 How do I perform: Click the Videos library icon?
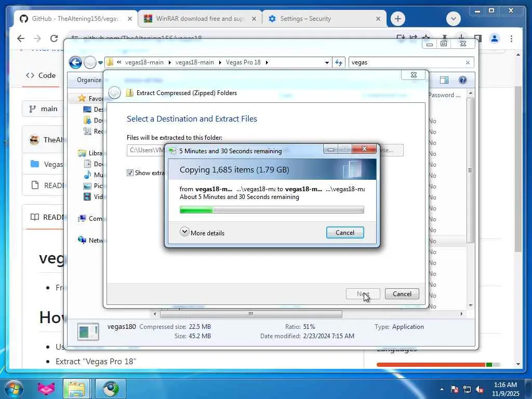(x=87, y=196)
